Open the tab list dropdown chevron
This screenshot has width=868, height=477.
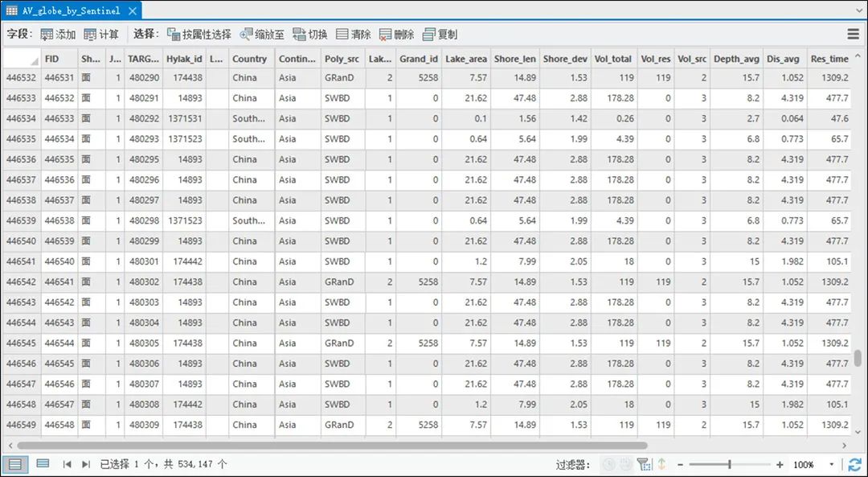858,10
